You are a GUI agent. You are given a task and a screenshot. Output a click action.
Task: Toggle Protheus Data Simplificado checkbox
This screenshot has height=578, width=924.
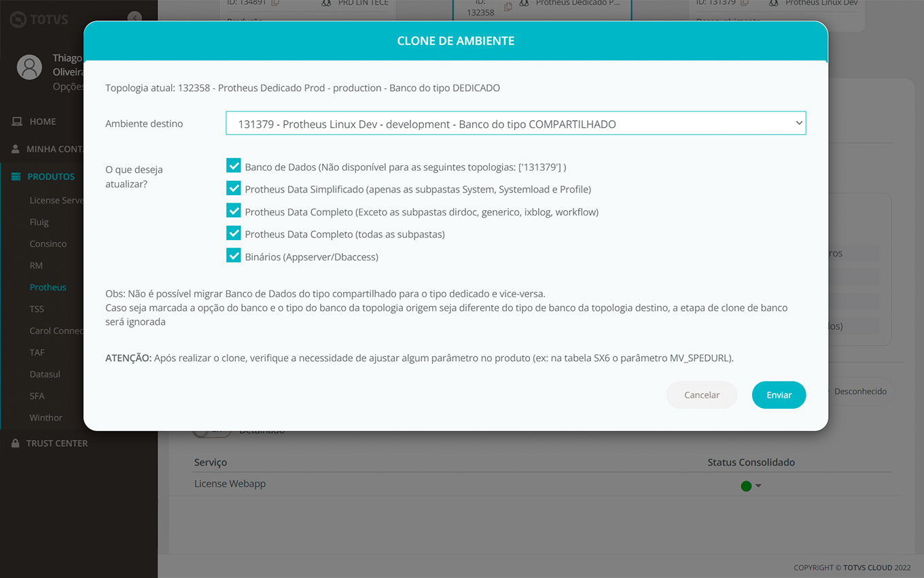coord(234,188)
